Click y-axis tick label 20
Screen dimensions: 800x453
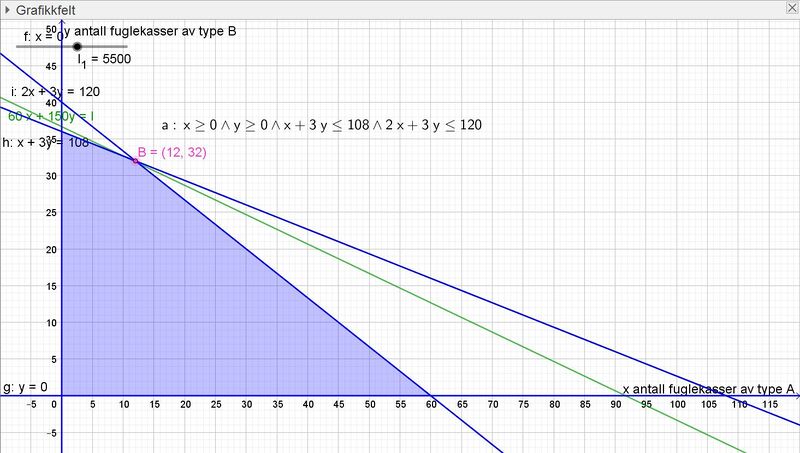pos(51,249)
